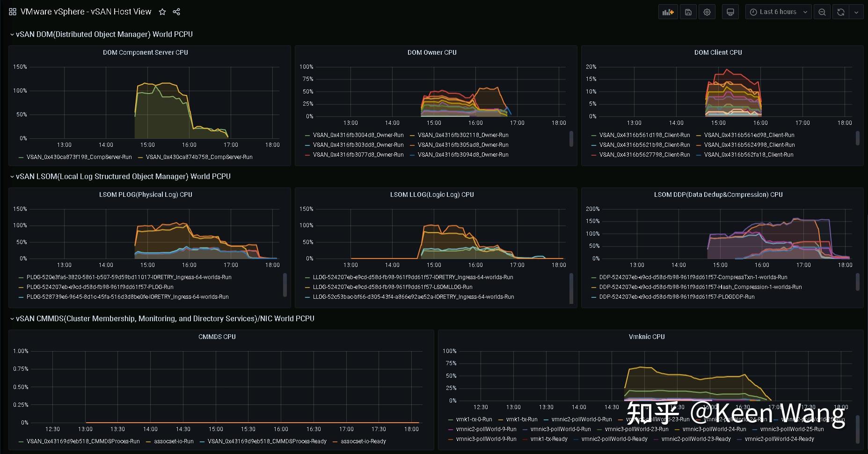The width and height of the screenshot is (868, 454).
Task: Open the Add panel icon in toolbar
Action: click(x=668, y=12)
